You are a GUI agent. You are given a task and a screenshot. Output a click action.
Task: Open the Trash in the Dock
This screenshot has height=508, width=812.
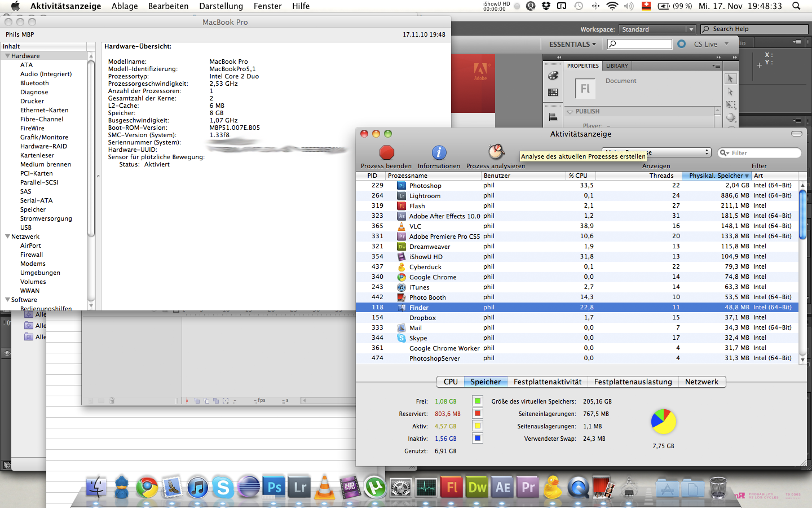pos(718,487)
